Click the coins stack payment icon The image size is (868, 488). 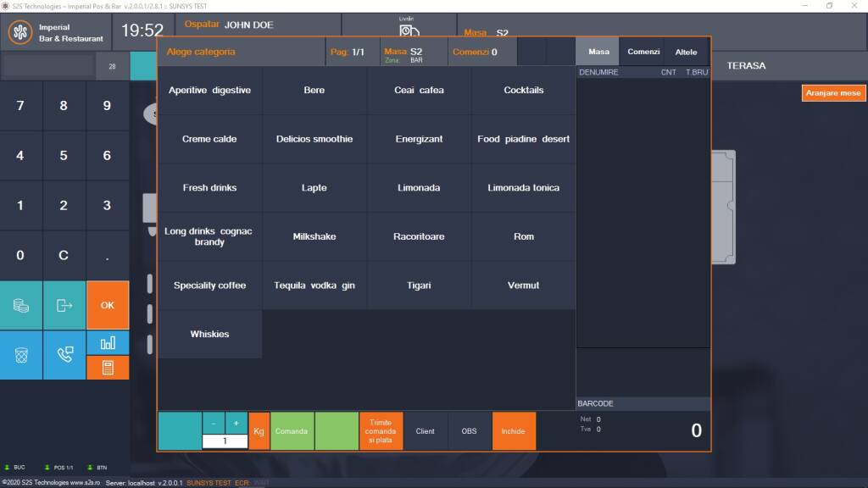(21, 305)
